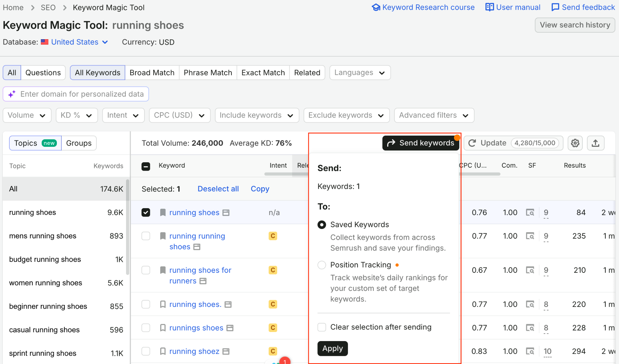Click bookmark icon beside 'running shoez'
619x364 pixels.
(x=163, y=351)
